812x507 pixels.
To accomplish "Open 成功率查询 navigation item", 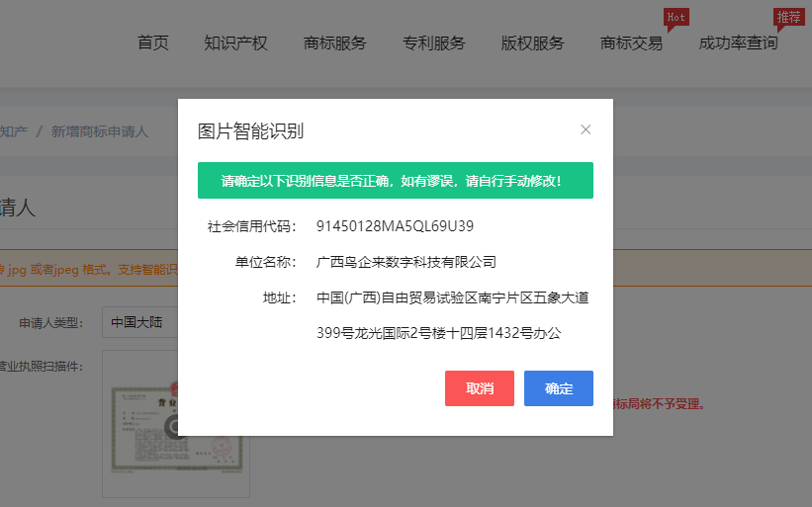I will (739, 42).
